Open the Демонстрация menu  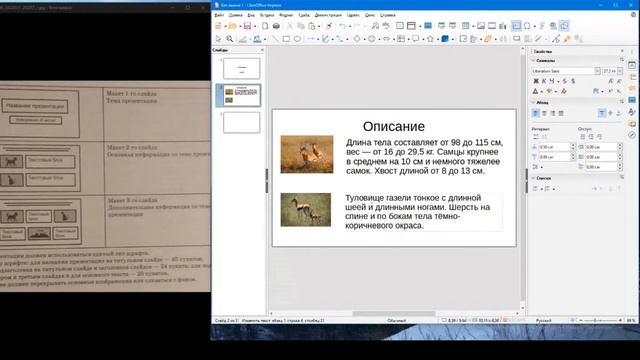(x=328, y=15)
